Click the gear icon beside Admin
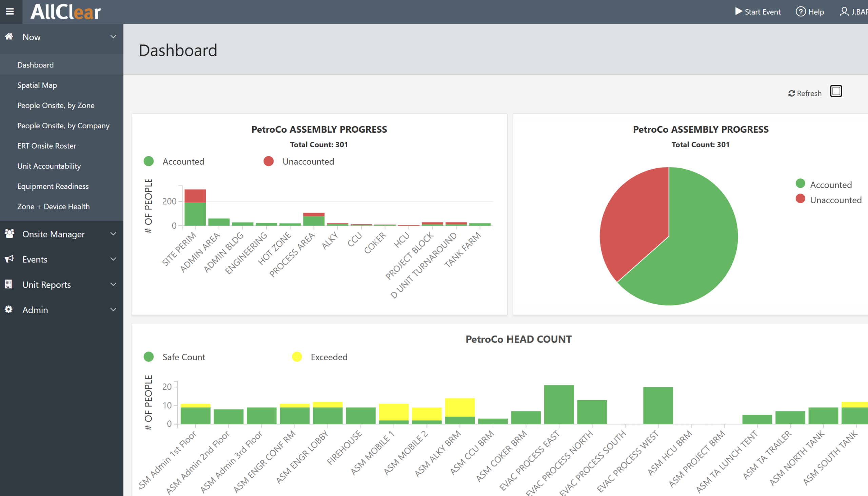 (x=8, y=309)
